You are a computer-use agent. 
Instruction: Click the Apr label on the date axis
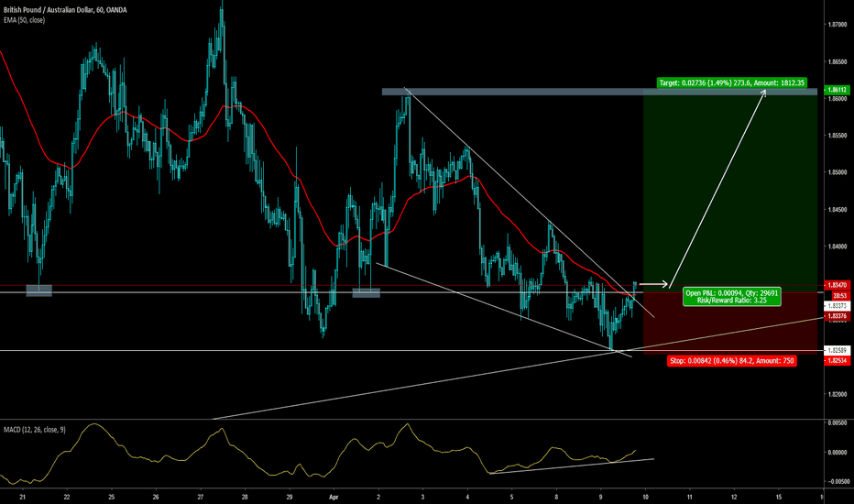[x=334, y=497]
